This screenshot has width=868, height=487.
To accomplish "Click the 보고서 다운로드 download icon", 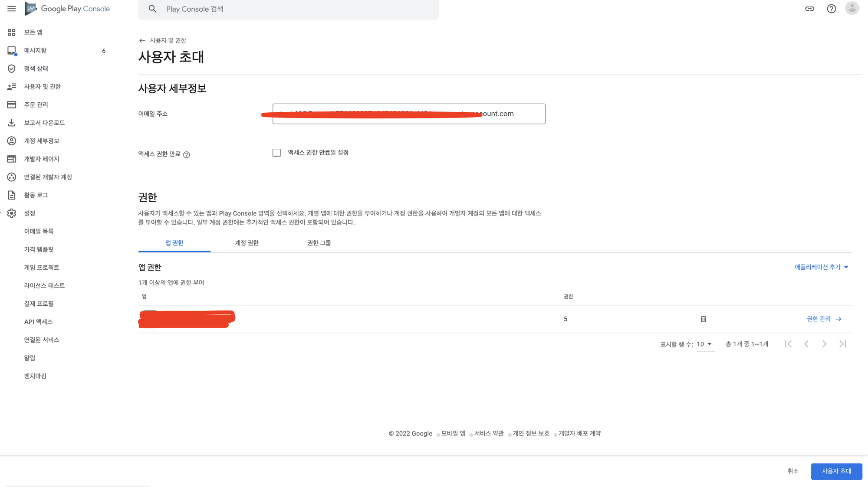I will click(x=12, y=123).
